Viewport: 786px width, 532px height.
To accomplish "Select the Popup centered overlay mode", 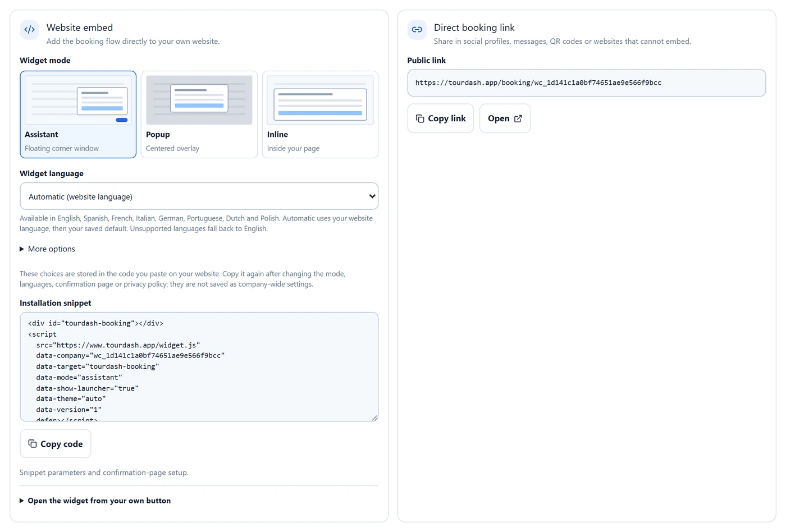I will 199,114.
